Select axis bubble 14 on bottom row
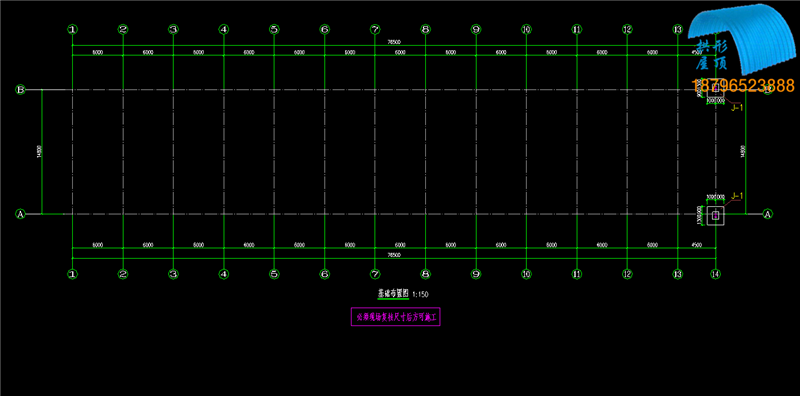This screenshot has width=800, height=396. pyautogui.click(x=716, y=274)
